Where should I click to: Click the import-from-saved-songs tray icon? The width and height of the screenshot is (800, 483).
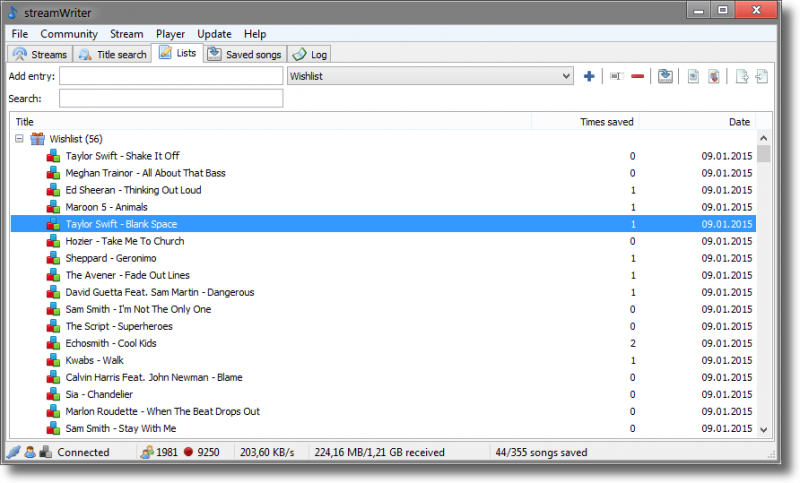point(665,77)
